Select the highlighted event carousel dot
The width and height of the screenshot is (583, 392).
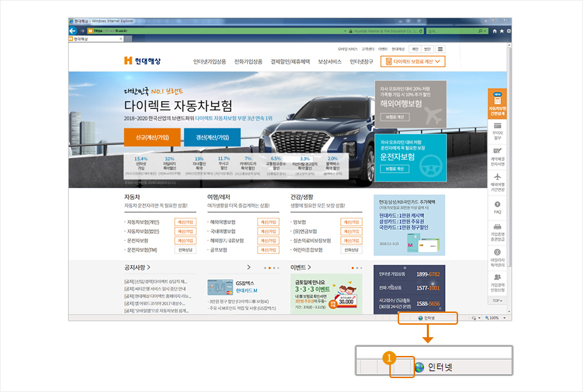353,268
